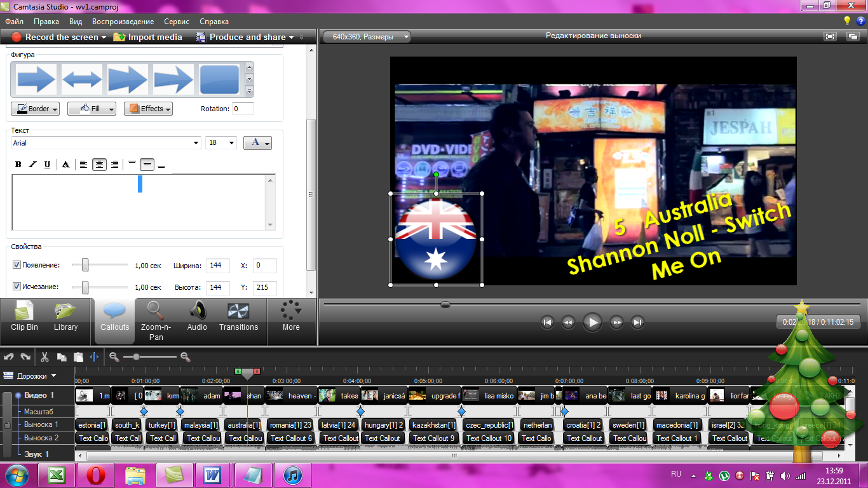Cut selection with the scissors tool
868x488 pixels.
[44, 357]
